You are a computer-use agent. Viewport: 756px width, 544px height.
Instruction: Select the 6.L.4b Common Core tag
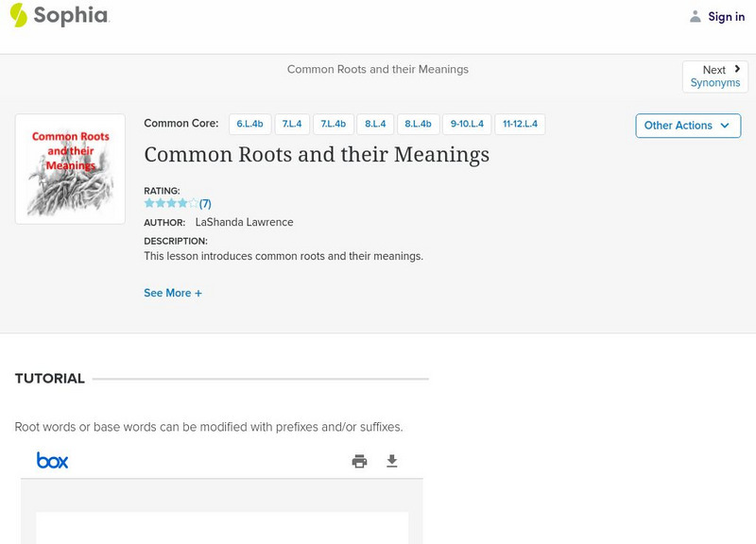pos(250,124)
